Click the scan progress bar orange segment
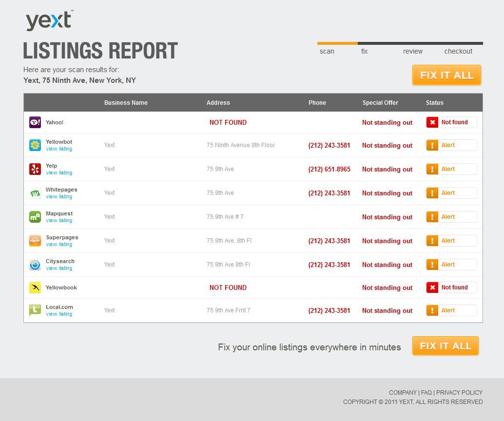 coord(337,43)
